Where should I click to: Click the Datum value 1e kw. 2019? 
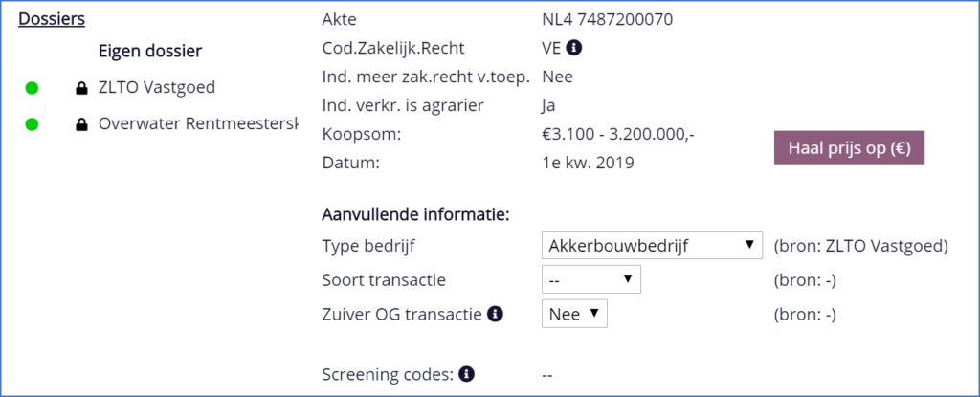pyautogui.click(x=588, y=163)
